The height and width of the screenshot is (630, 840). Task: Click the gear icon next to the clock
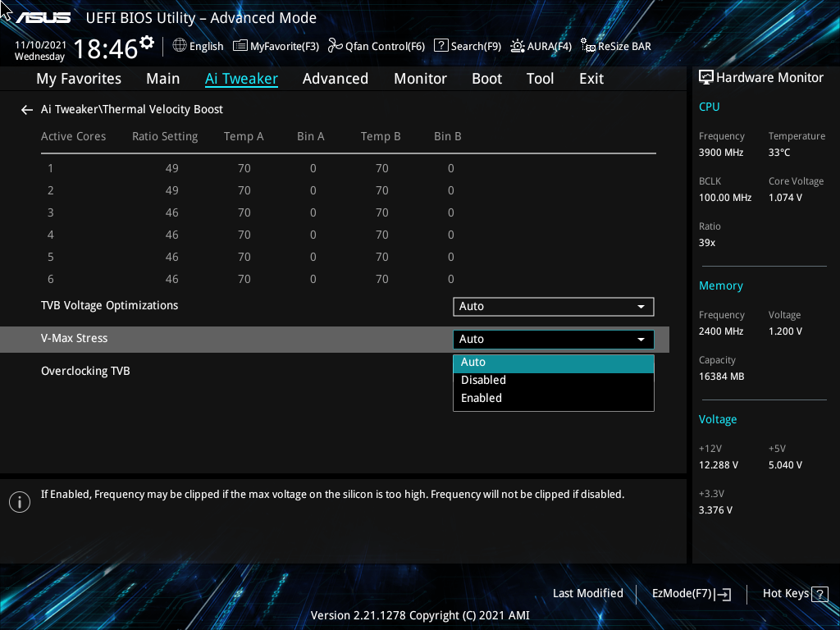(147, 43)
